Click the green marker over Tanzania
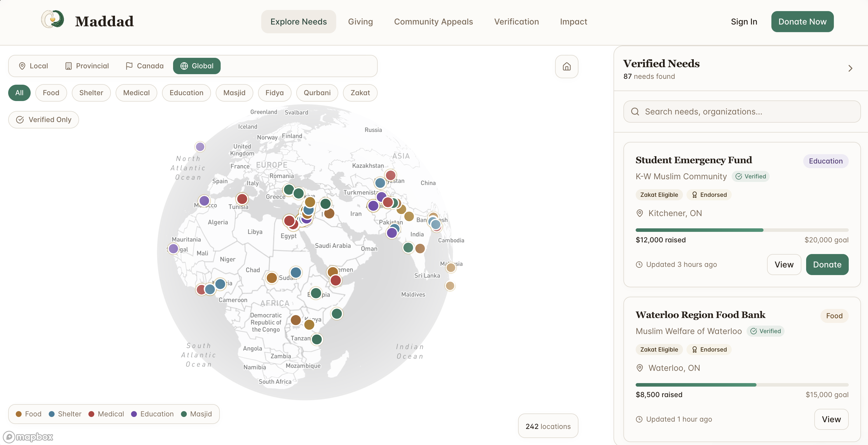This screenshot has width=868, height=445. (x=317, y=339)
